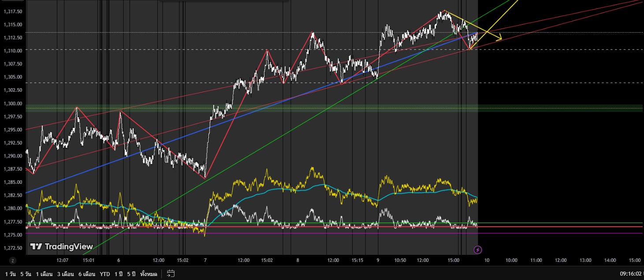Open the go-to-date calendar icon
Viewport: 644px width, 280px height.
click(x=171, y=274)
